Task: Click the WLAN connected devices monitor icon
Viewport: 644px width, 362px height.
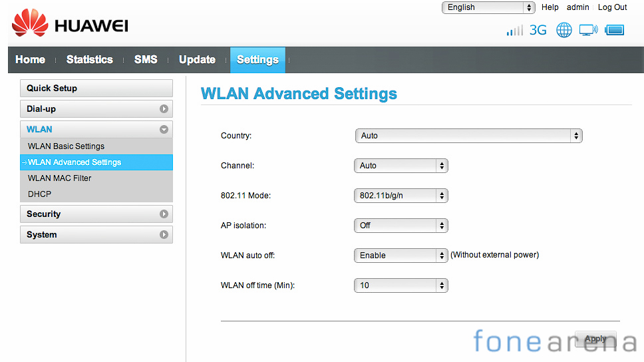Action: [x=589, y=30]
